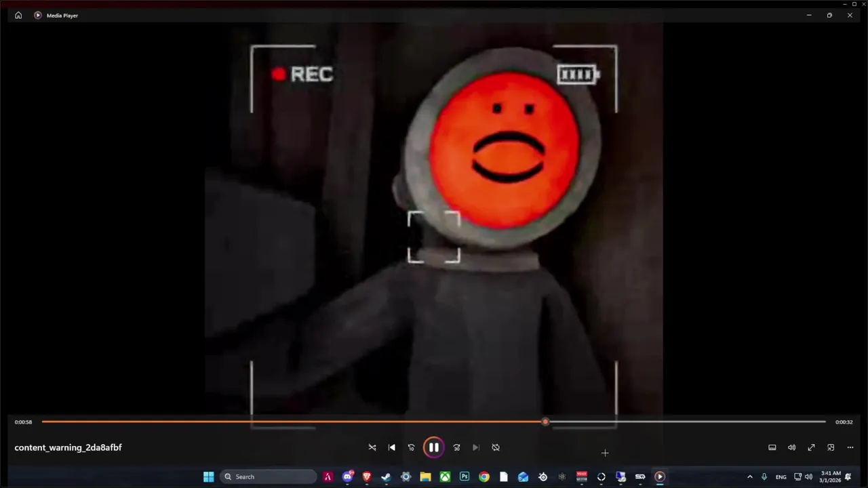Open Media Player volume control
868x488 pixels.
791,447
